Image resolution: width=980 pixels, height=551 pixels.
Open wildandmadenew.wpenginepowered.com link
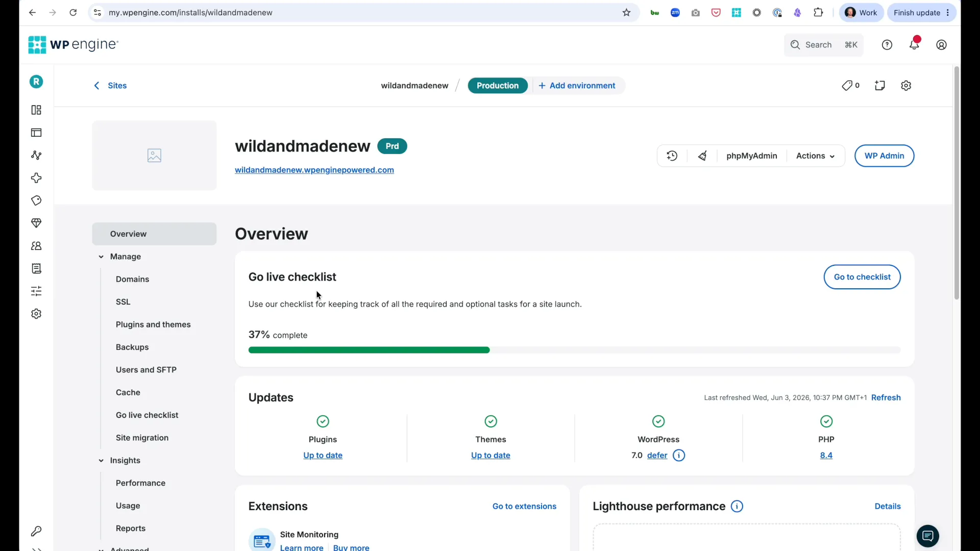pyautogui.click(x=314, y=170)
